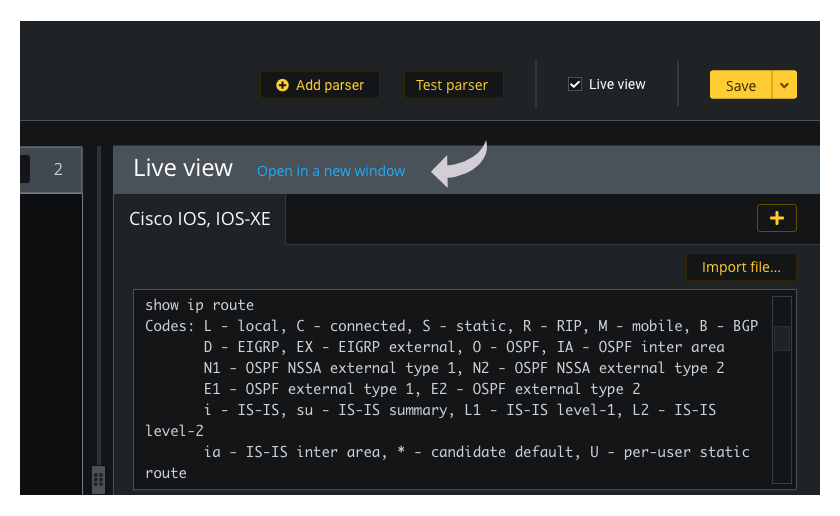Select the tab numbered 2
Viewport: 840px width, 516px height.
[58, 169]
